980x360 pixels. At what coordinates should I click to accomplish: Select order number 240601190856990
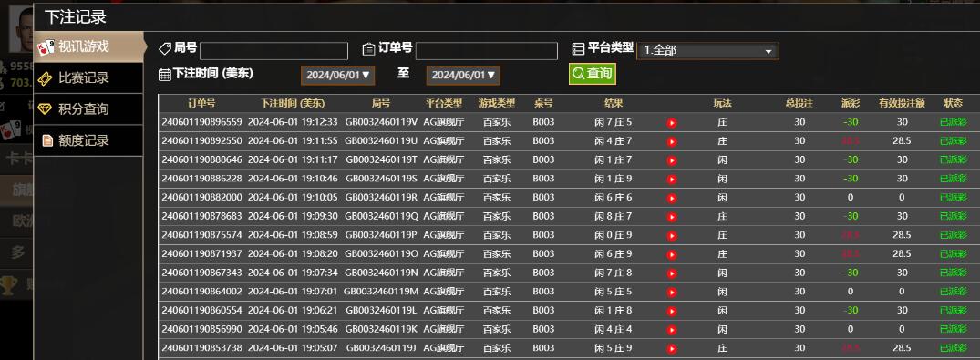tap(201, 329)
